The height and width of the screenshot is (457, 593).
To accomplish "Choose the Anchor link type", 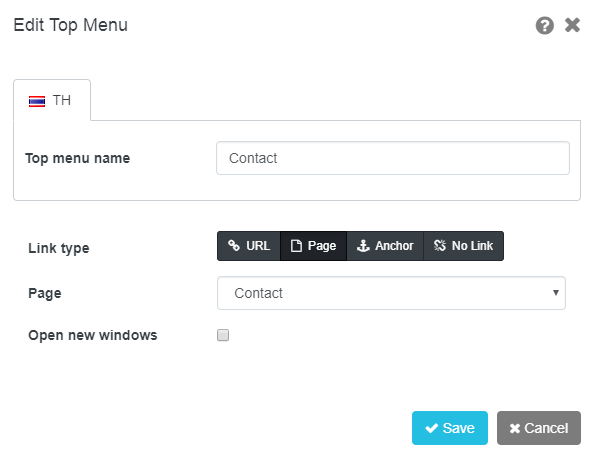I will (x=385, y=246).
